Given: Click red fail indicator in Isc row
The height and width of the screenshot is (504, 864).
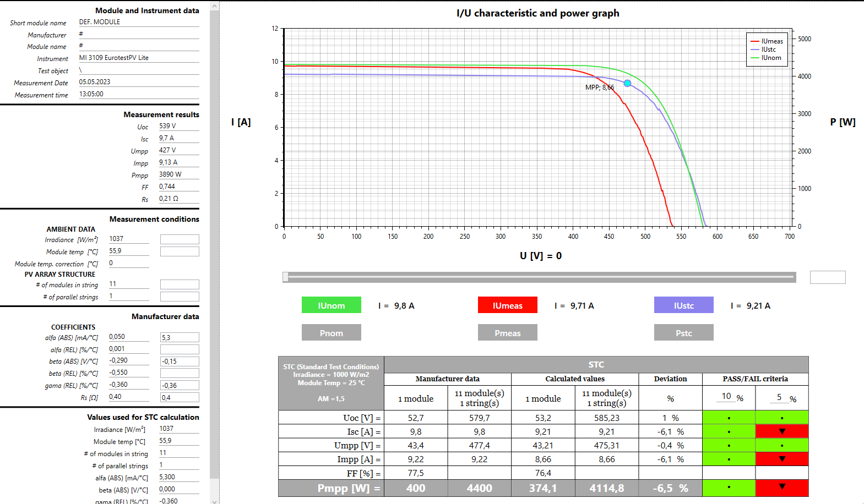Looking at the screenshot, I should click(x=781, y=431).
